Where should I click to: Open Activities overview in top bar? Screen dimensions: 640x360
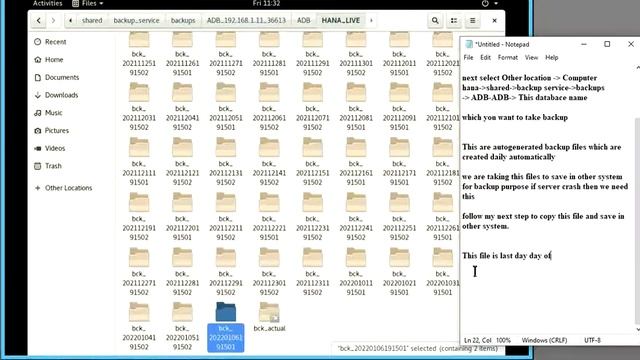point(47,4)
